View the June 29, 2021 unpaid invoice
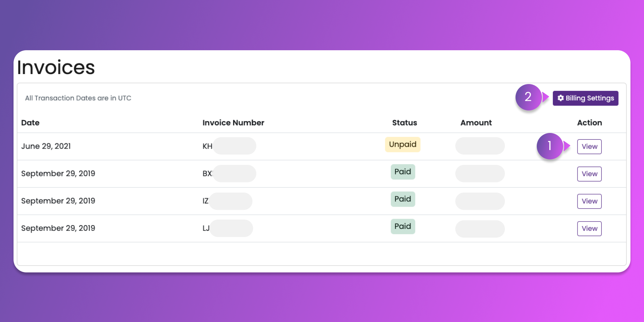This screenshot has height=322, width=644. click(589, 147)
